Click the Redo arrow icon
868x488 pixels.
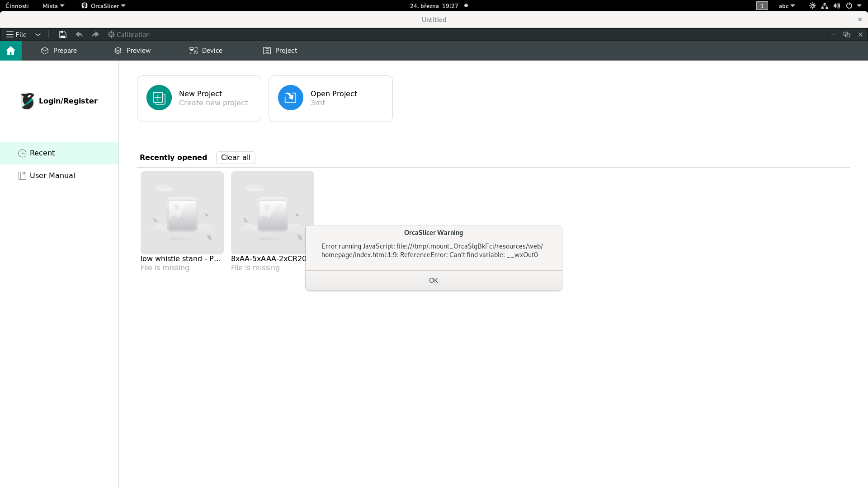click(x=95, y=34)
